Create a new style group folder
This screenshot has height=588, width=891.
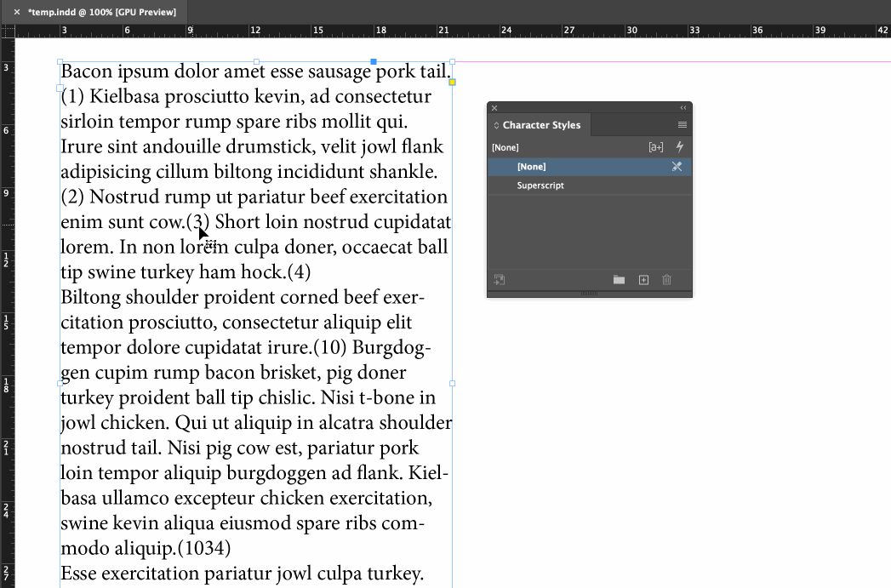(619, 279)
